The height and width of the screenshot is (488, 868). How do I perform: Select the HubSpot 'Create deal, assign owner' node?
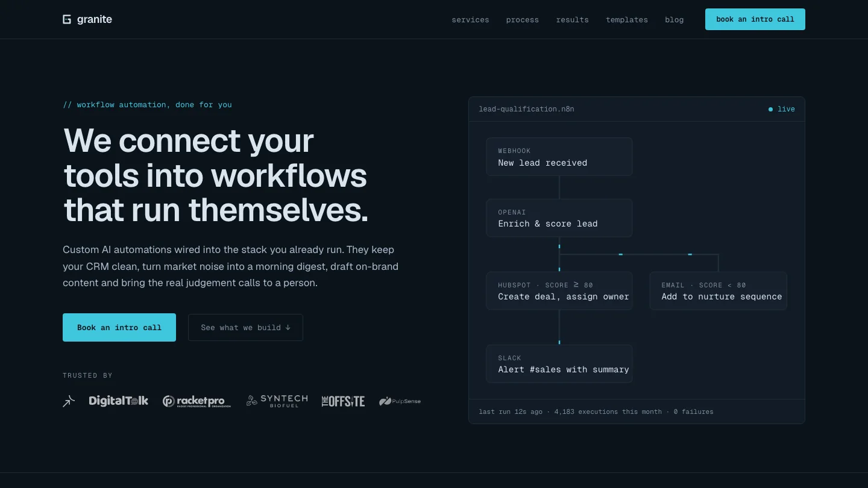click(559, 290)
